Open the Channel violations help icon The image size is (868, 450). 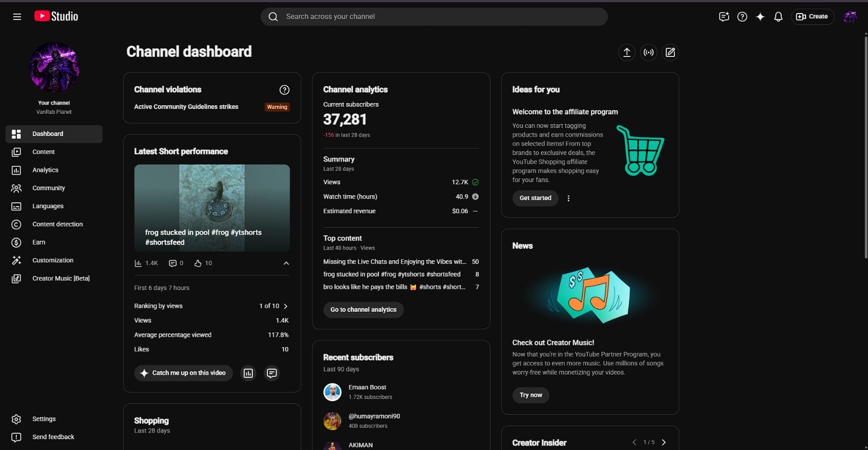pos(284,90)
